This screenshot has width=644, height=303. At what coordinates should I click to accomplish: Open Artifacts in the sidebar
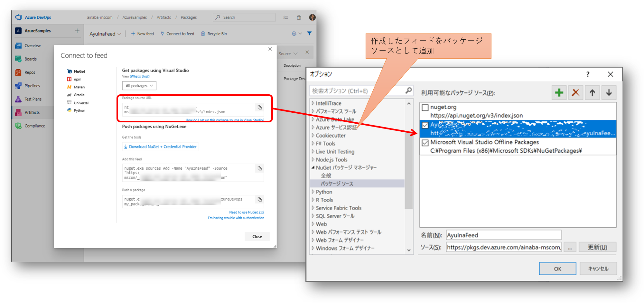(x=32, y=112)
